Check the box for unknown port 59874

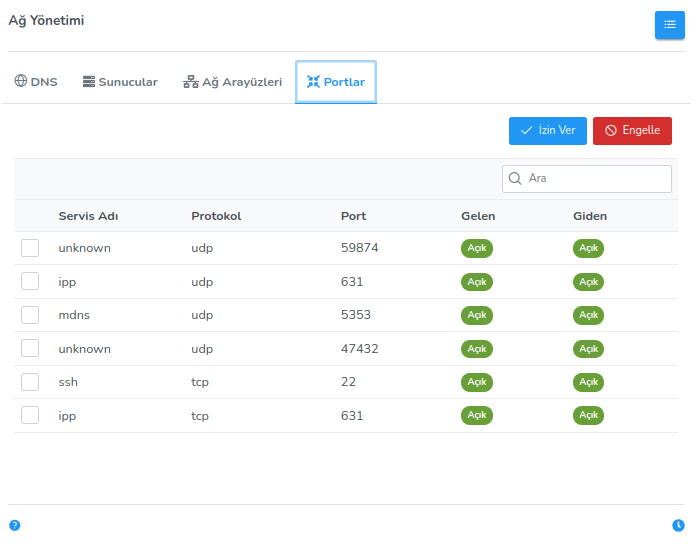(30, 248)
